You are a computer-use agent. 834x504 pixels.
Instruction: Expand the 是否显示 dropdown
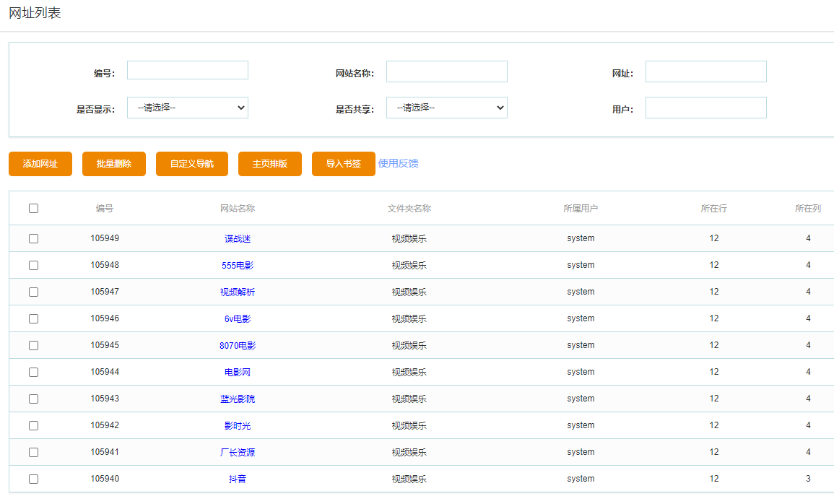tap(188, 108)
